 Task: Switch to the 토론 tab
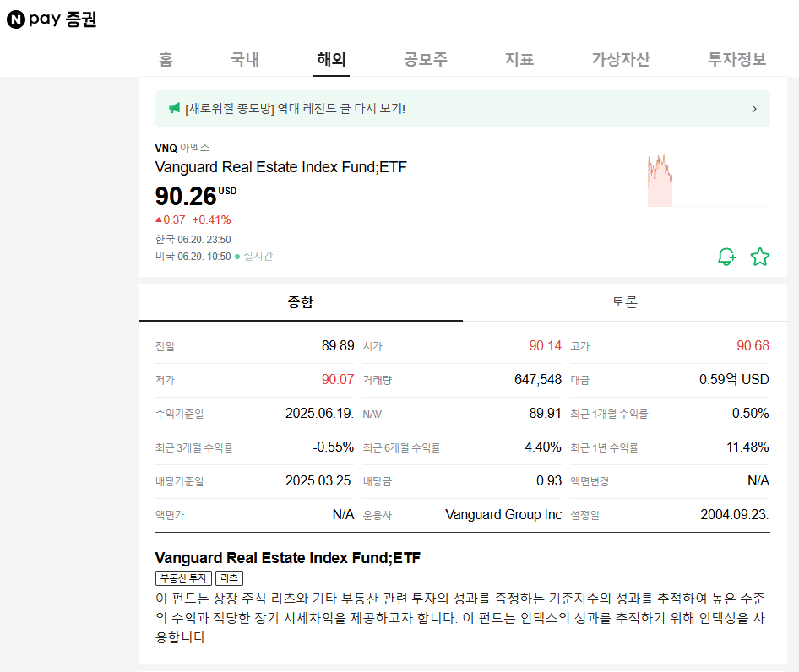pos(624,302)
